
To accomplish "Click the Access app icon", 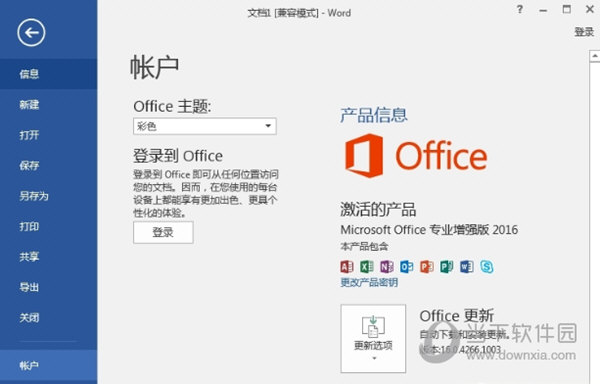I will pyautogui.click(x=347, y=266).
